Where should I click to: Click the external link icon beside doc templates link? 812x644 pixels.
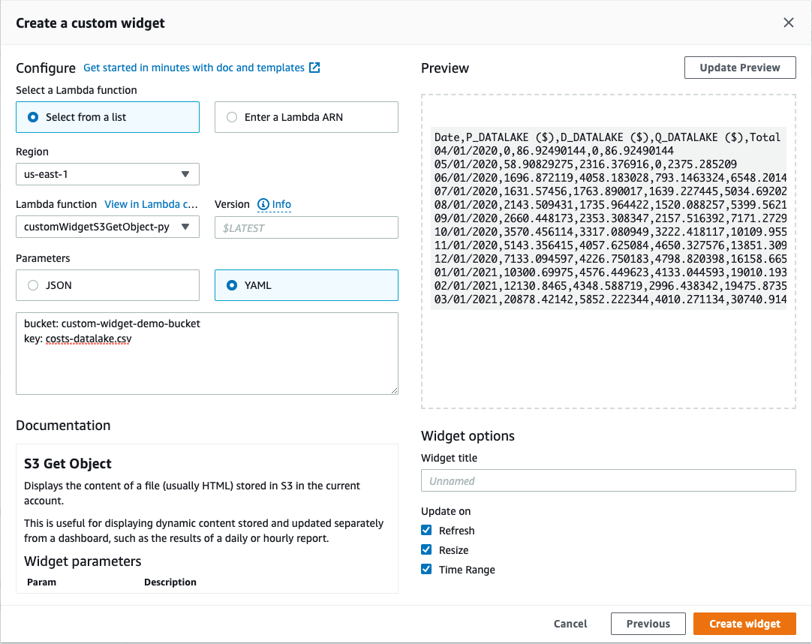tap(314, 68)
